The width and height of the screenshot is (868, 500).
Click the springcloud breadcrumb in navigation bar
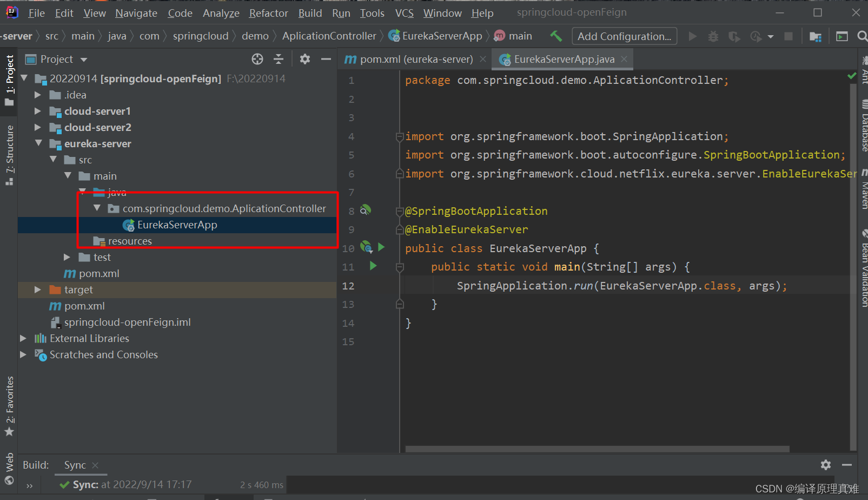[201, 36]
